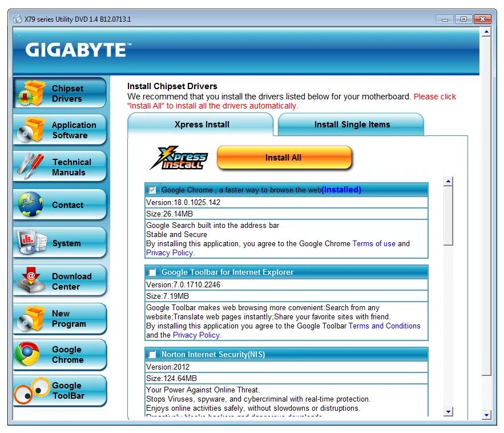Open Google Toolbar Privacy Policy link

coord(196,335)
